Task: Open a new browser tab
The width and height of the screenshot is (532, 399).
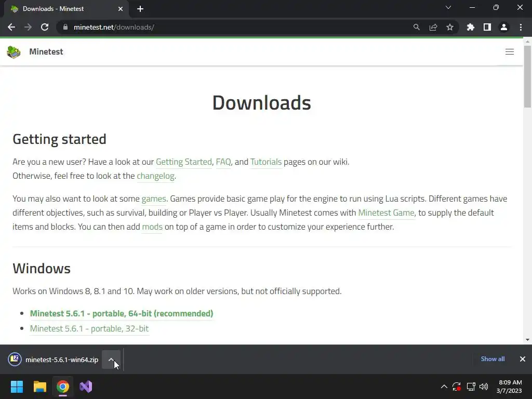Action: (x=140, y=9)
